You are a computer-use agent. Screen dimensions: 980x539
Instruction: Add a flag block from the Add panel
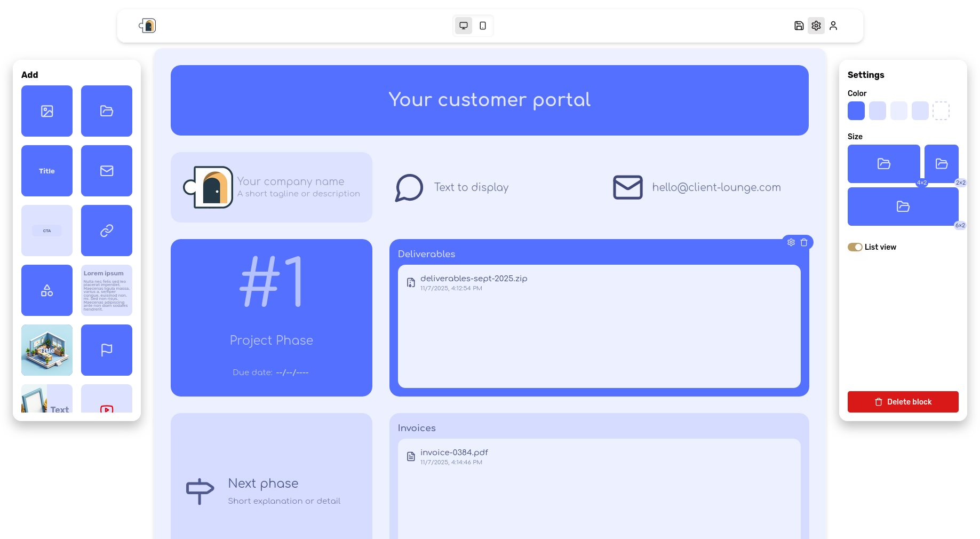point(107,350)
